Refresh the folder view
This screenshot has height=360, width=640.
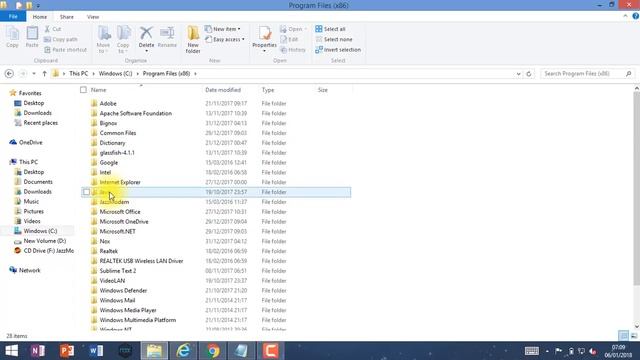pyautogui.click(x=529, y=74)
